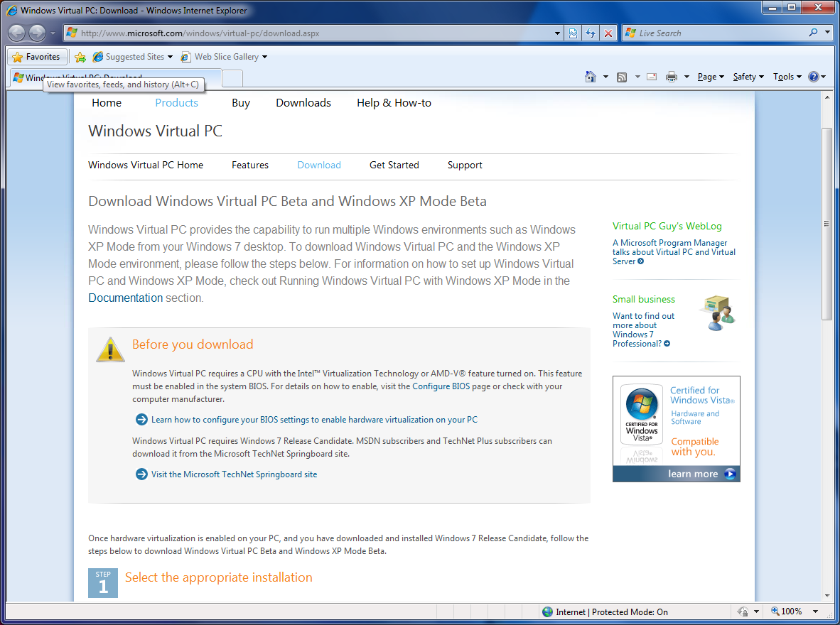Click arrow icon beside TechNet Springboard link
Image resolution: width=840 pixels, height=625 pixels.
tap(141, 474)
